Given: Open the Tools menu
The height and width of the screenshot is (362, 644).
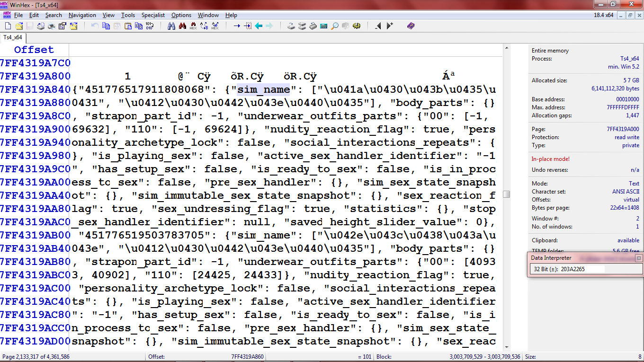Looking at the screenshot, I should coord(128,15).
